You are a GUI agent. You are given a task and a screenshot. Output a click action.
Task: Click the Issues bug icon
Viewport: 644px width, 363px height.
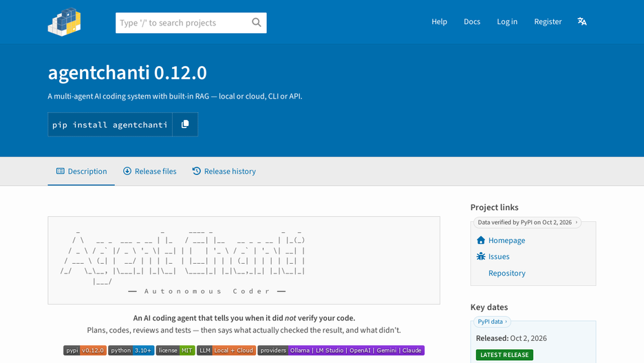tap(481, 256)
